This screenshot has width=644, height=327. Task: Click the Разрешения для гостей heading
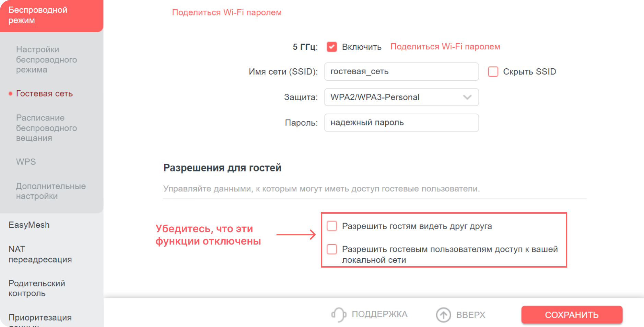(x=222, y=168)
